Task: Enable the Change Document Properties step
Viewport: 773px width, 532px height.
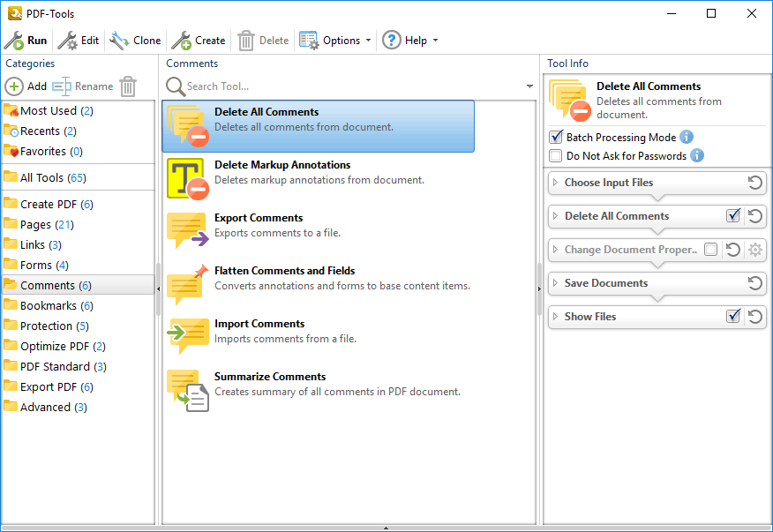Action: pos(711,250)
